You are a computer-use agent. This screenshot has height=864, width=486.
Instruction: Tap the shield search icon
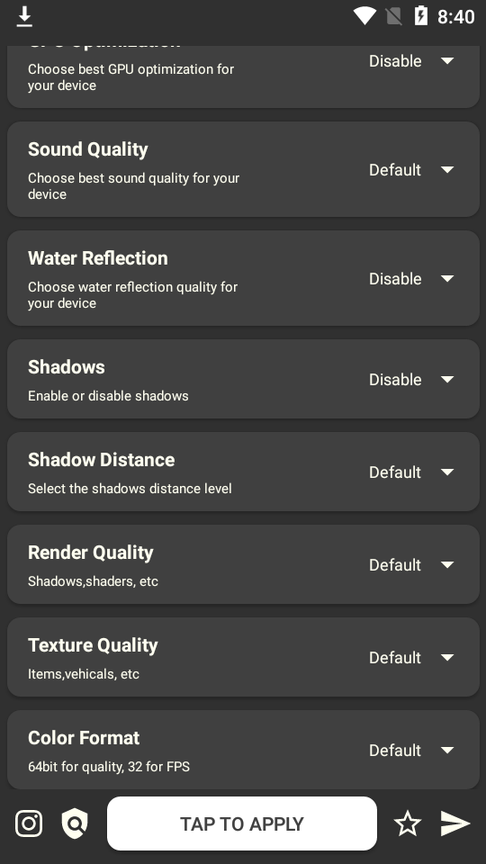click(75, 824)
